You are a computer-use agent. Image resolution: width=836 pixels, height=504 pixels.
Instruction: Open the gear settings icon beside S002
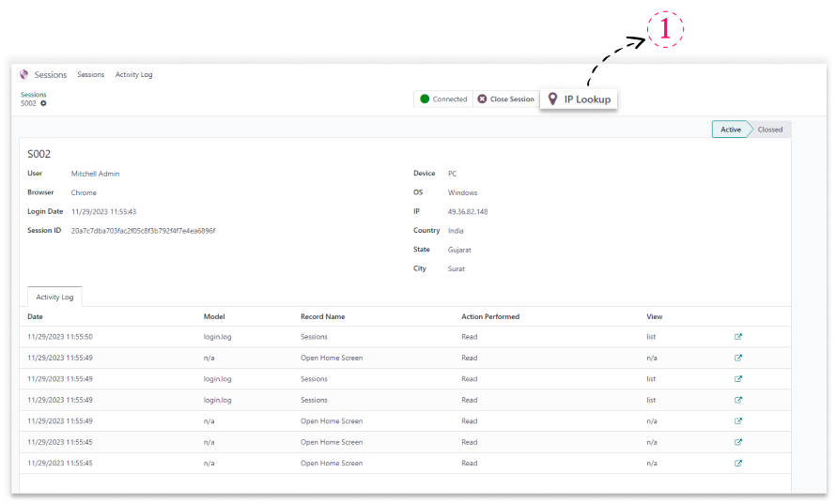click(x=43, y=103)
